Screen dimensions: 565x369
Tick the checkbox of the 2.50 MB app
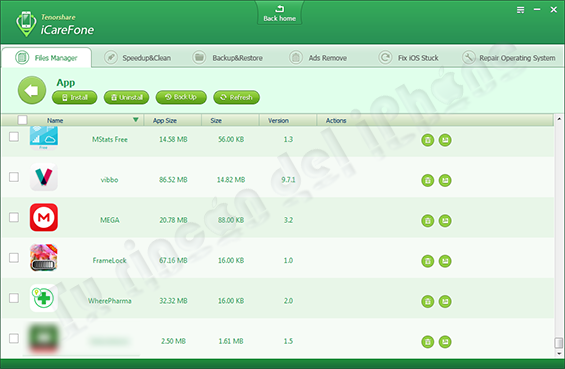click(x=14, y=338)
